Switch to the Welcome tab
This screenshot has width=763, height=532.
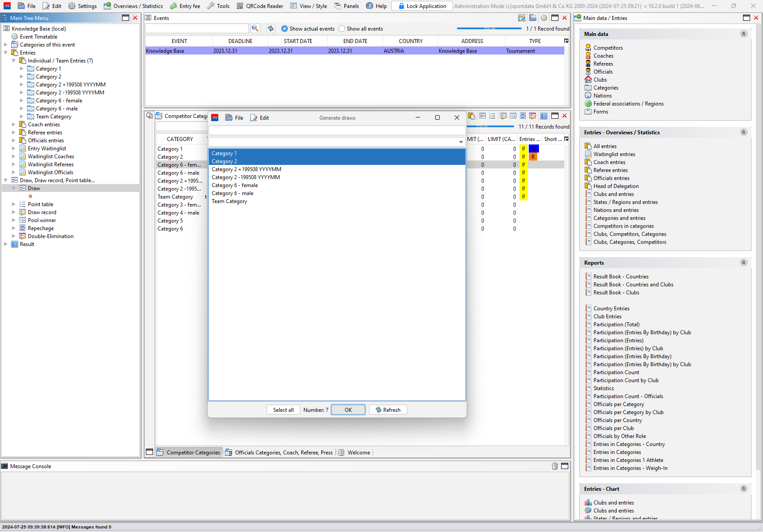354,452
